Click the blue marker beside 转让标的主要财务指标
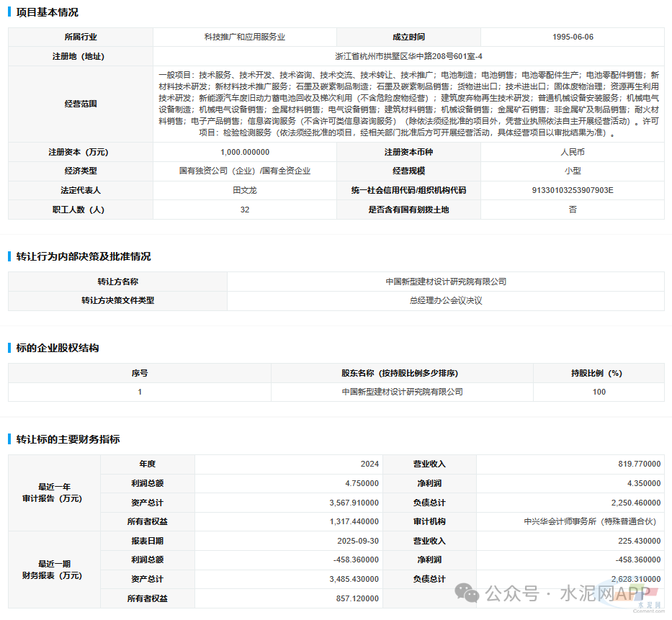Screen dimensions: 672x620 click(9, 439)
